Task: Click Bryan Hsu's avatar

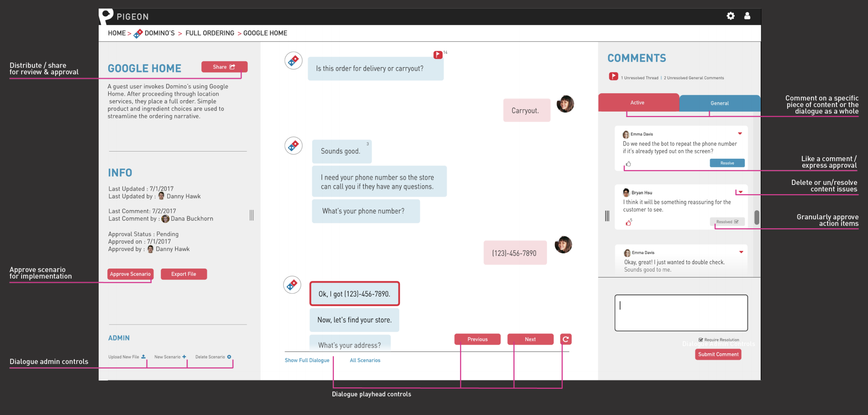Action: click(x=626, y=193)
